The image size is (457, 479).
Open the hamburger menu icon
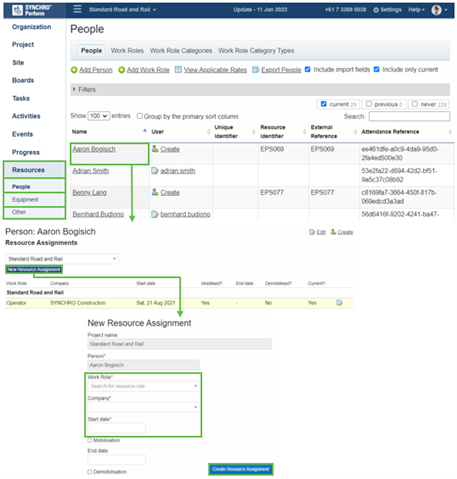[77, 9]
